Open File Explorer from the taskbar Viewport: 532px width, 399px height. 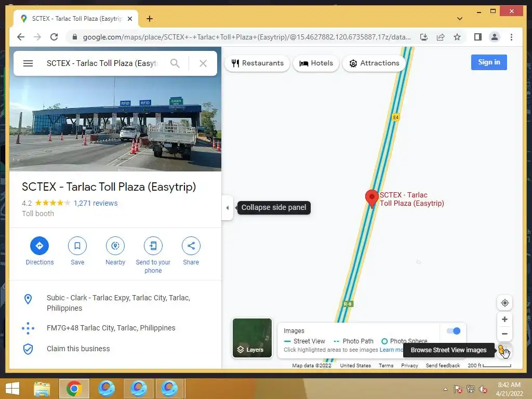(x=42, y=389)
